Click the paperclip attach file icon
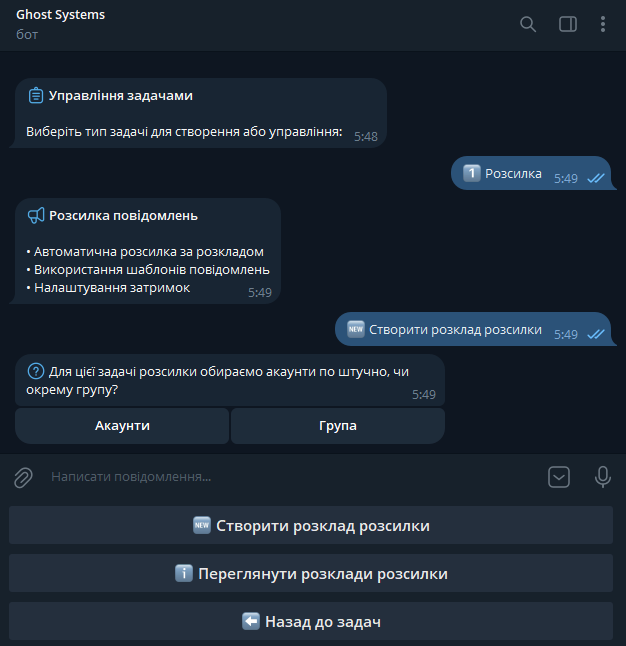 tap(23, 478)
